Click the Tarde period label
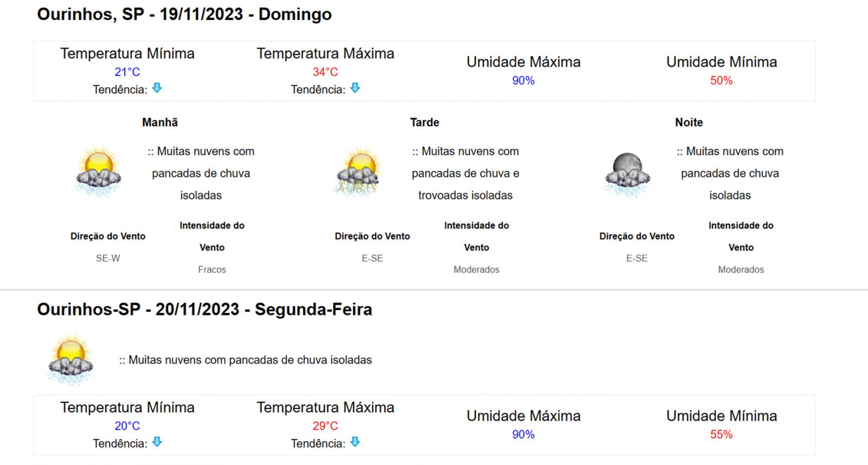Viewport: 868px width, 465px height. [x=425, y=122]
